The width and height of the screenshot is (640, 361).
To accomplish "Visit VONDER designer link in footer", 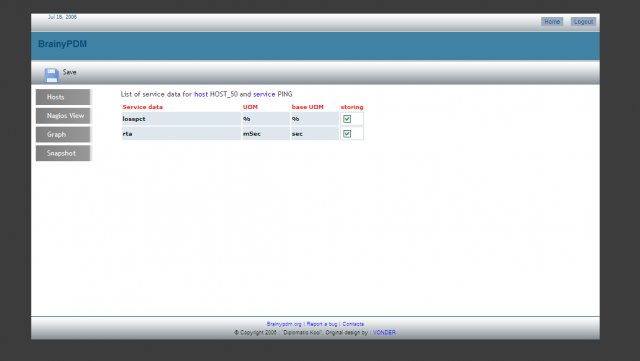I will pyautogui.click(x=384, y=332).
